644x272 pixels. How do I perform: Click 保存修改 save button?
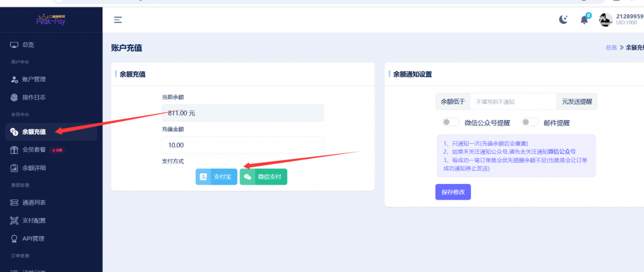pyautogui.click(x=453, y=192)
